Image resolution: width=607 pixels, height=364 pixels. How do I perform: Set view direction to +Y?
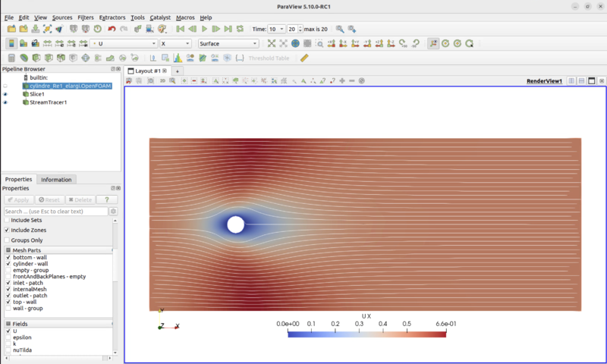coord(355,43)
